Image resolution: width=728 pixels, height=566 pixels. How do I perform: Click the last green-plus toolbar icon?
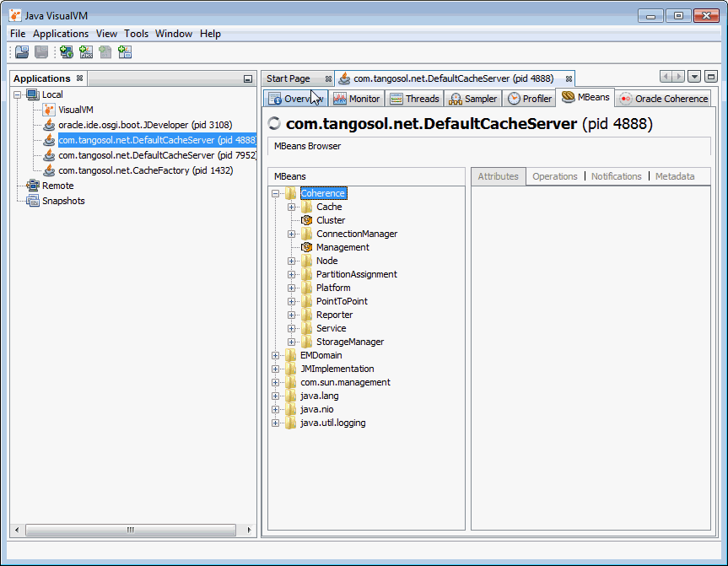tap(125, 52)
